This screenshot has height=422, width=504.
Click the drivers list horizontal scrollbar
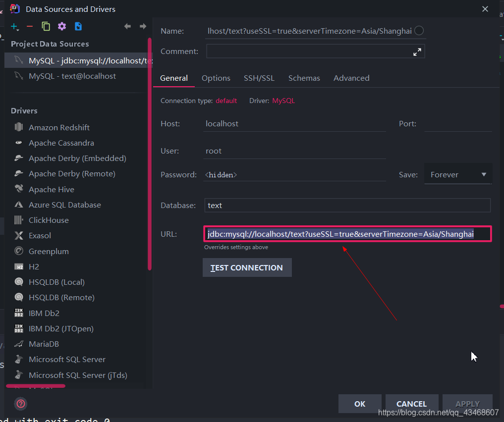pos(35,386)
